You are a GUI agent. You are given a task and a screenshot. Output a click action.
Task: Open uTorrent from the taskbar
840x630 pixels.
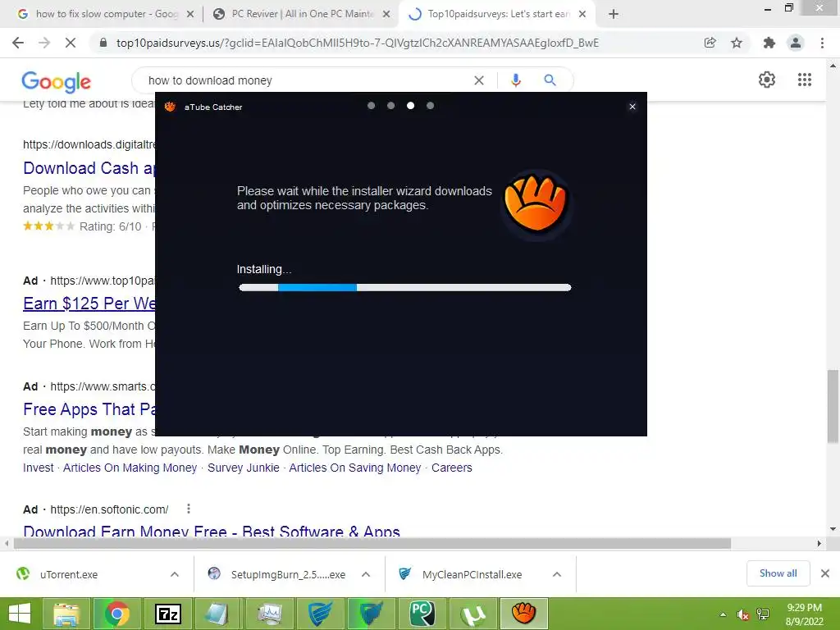click(x=473, y=614)
